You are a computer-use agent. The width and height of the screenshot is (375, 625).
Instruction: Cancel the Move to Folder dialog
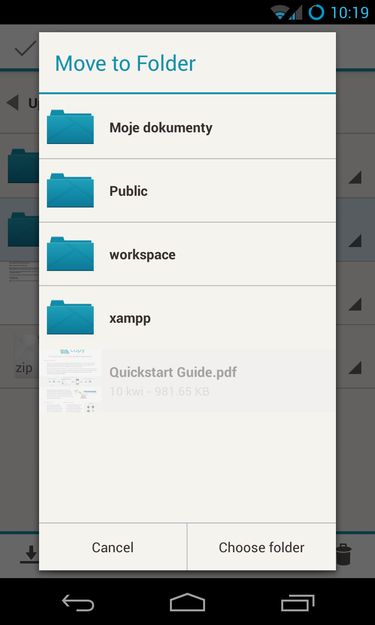[113, 547]
